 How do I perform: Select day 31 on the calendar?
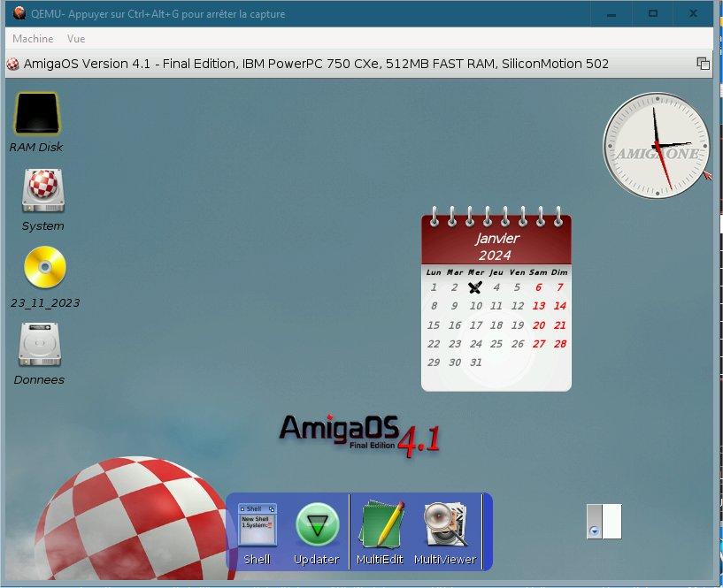pyautogui.click(x=476, y=363)
